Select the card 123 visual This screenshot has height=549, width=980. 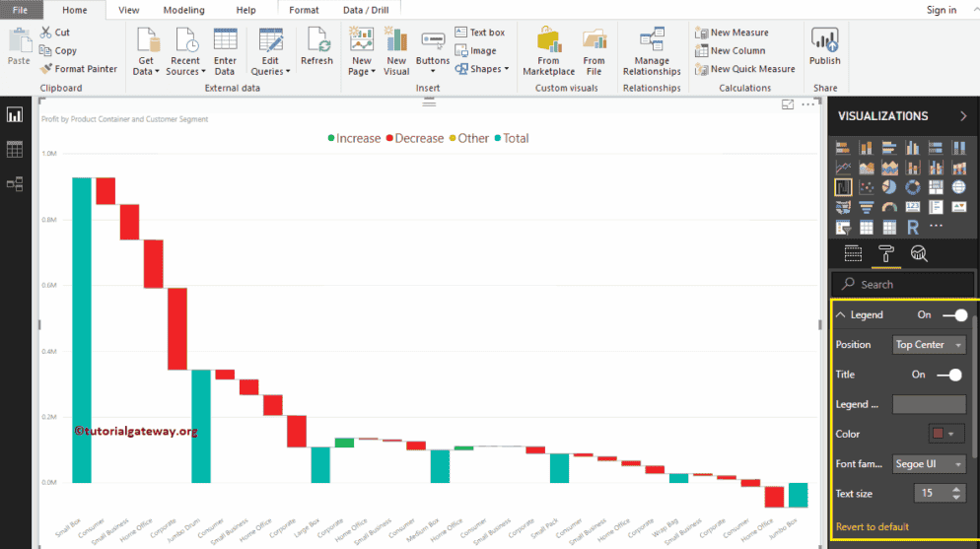(x=913, y=207)
